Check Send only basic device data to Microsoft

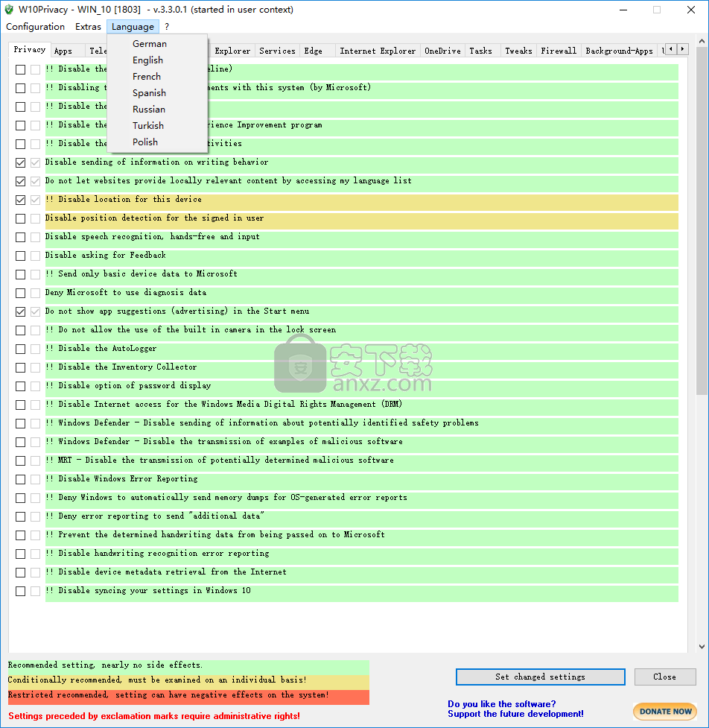click(20, 274)
